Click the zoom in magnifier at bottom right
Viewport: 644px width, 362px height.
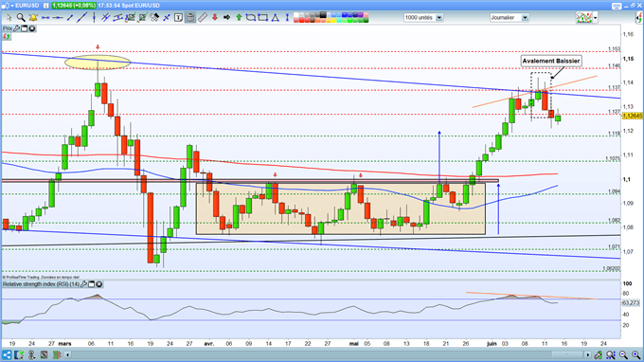(636, 354)
